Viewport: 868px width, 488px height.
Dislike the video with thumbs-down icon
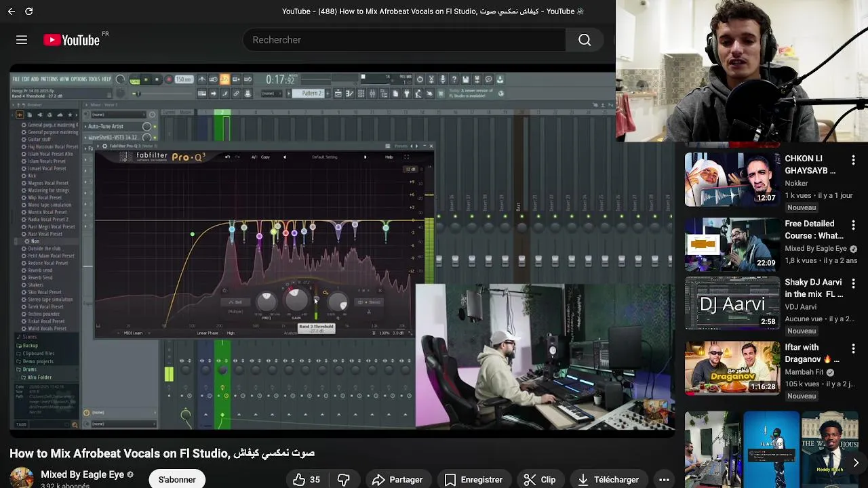[x=344, y=479]
